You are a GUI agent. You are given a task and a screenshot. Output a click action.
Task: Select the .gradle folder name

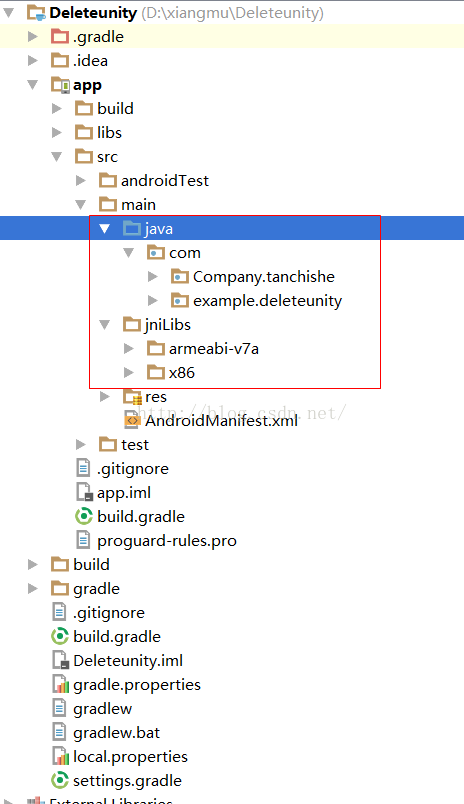point(98,37)
